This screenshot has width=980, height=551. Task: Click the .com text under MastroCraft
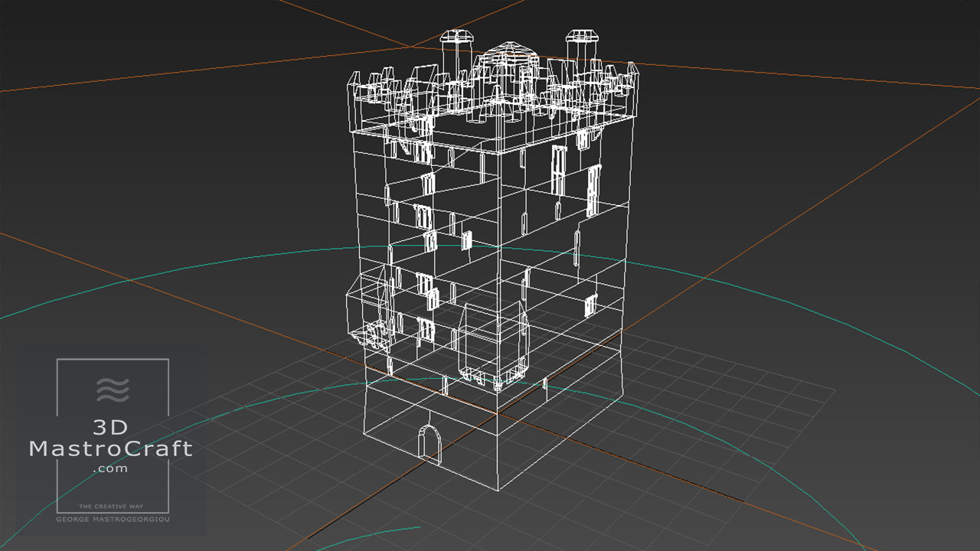pyautogui.click(x=110, y=469)
